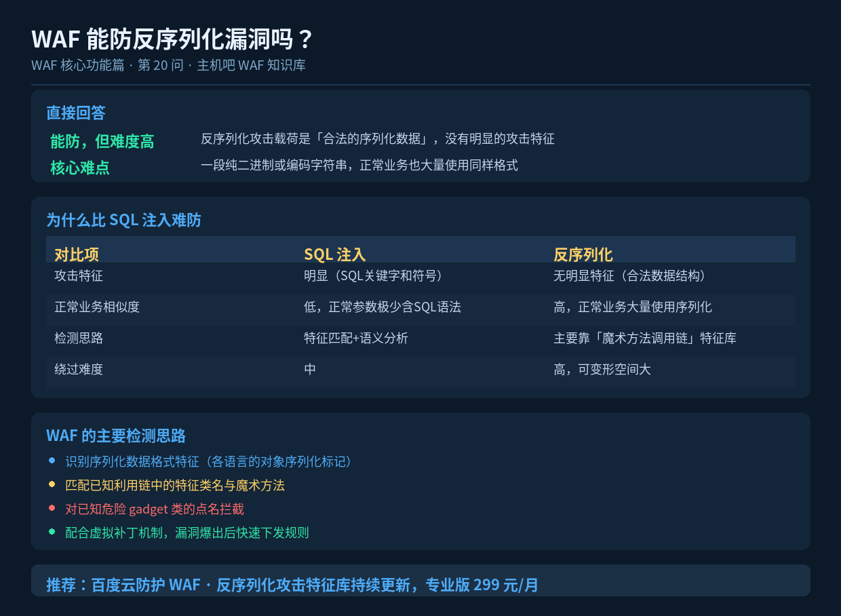Image resolution: width=841 pixels, height=616 pixels.
Task: Click the row label "正常业务相似度"
Action: coord(97,307)
